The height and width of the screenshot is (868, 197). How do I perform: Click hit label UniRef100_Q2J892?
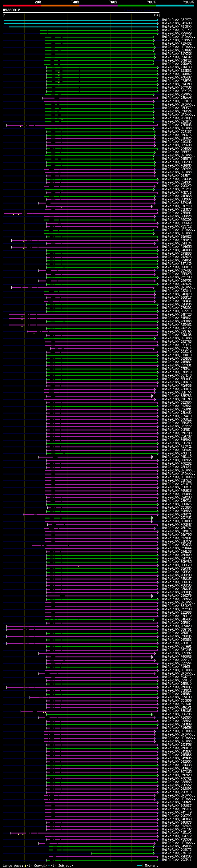177,50
